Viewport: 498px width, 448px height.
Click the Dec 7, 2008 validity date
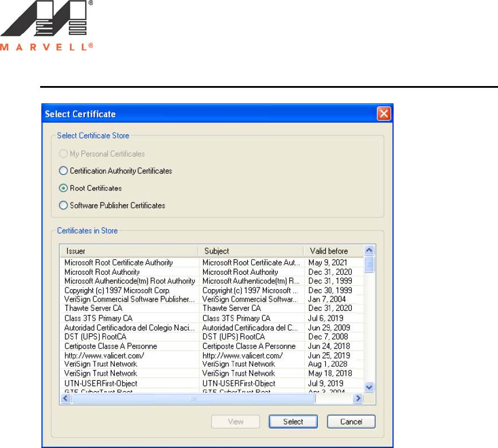pyautogui.click(x=328, y=337)
